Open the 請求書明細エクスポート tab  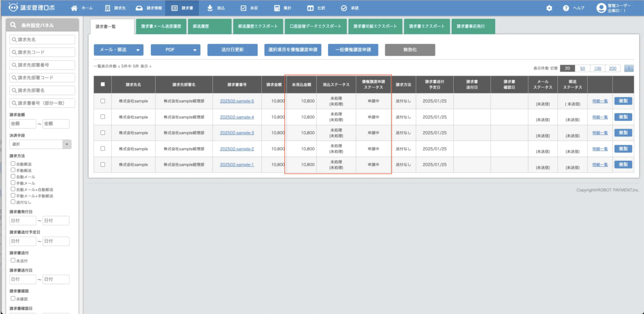[x=375, y=26]
